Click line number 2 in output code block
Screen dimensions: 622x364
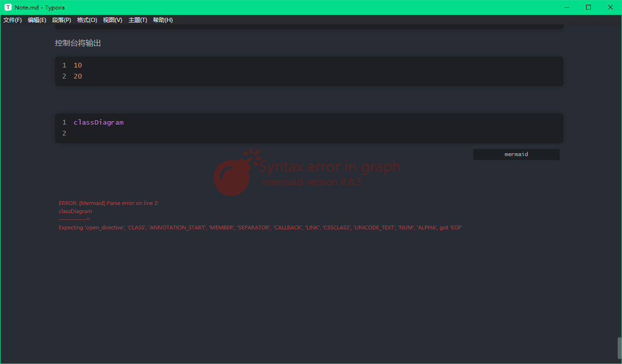click(x=64, y=76)
